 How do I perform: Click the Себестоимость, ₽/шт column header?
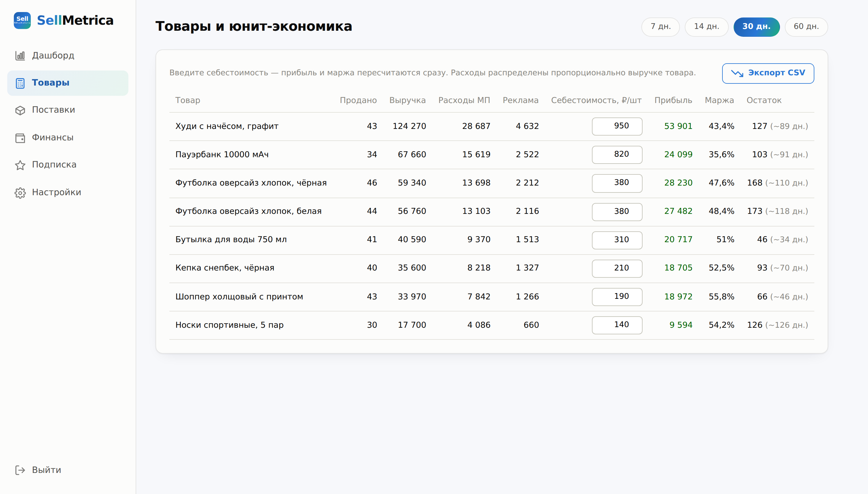596,100
